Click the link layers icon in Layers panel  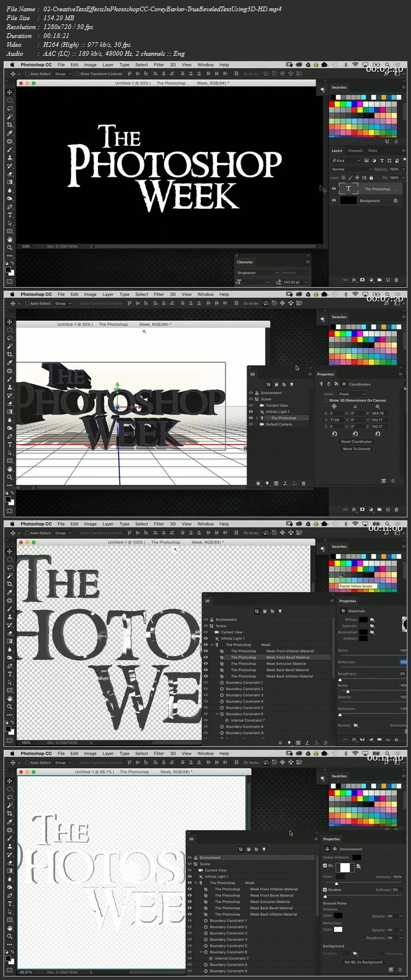click(345, 280)
